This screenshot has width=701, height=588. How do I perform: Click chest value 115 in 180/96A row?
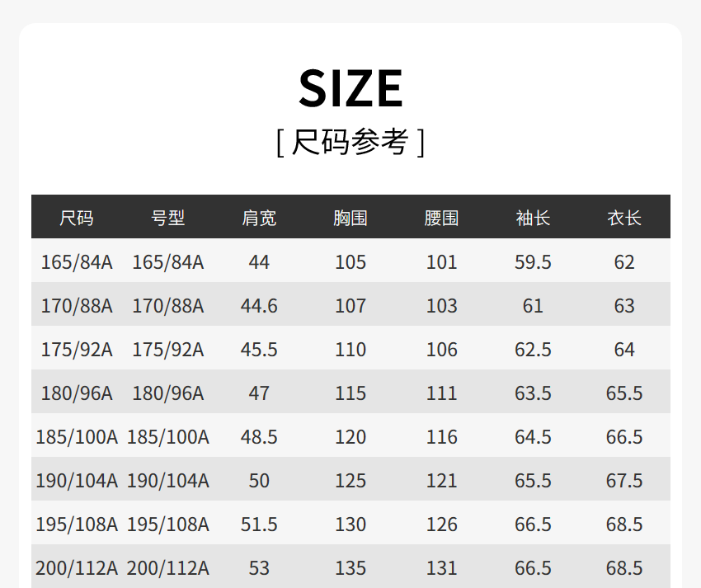point(350,393)
